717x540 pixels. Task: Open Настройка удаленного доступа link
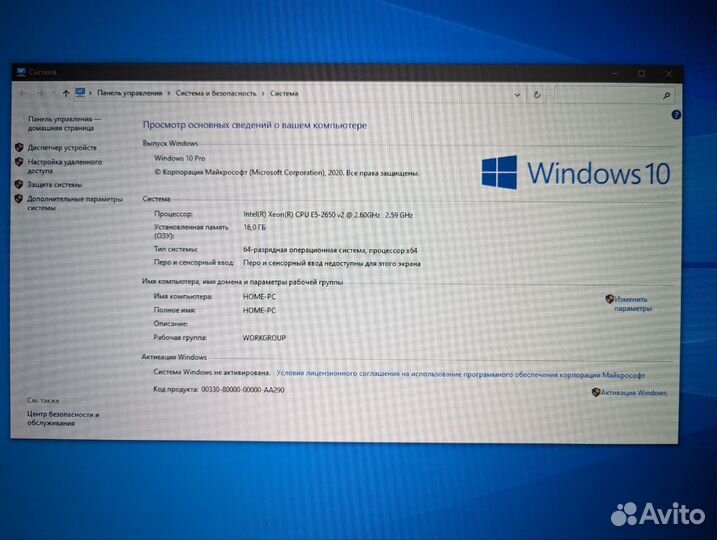tap(64, 166)
